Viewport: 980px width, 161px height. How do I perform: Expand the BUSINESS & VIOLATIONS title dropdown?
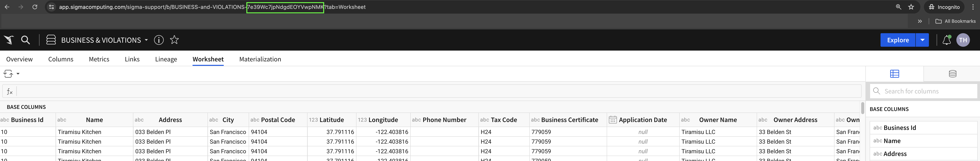pyautogui.click(x=146, y=40)
